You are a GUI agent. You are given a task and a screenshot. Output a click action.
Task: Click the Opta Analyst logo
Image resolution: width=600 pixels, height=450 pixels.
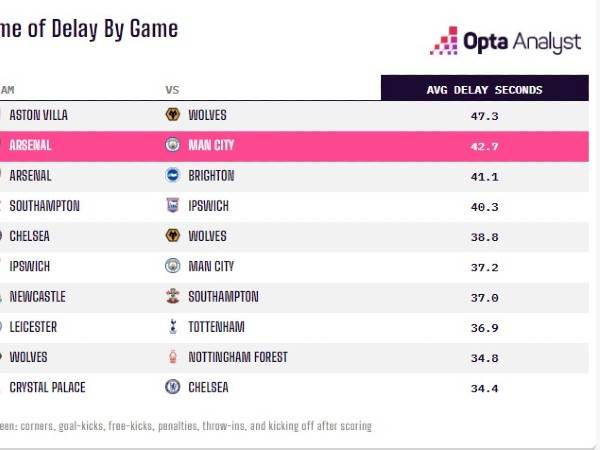505,42
